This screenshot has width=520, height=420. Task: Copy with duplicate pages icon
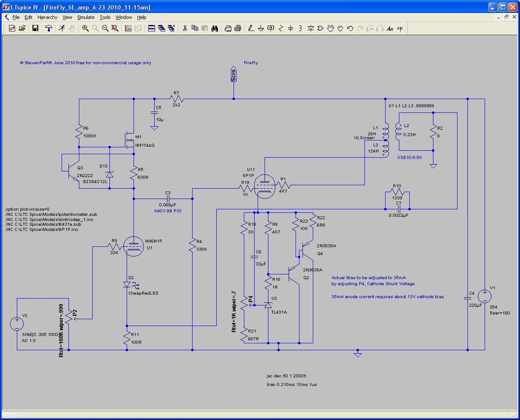click(195, 28)
